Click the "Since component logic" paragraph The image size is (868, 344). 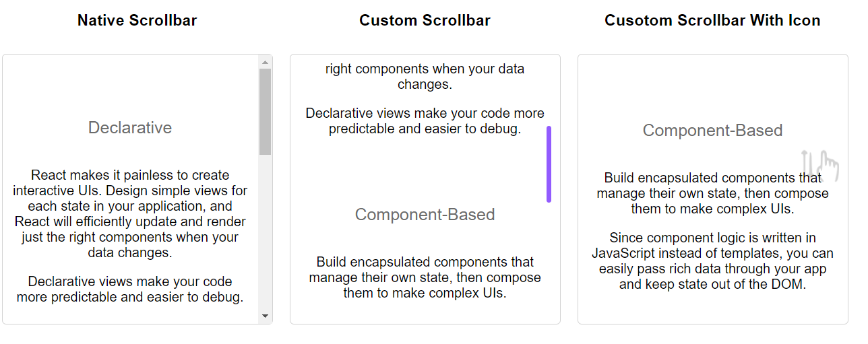point(712,261)
